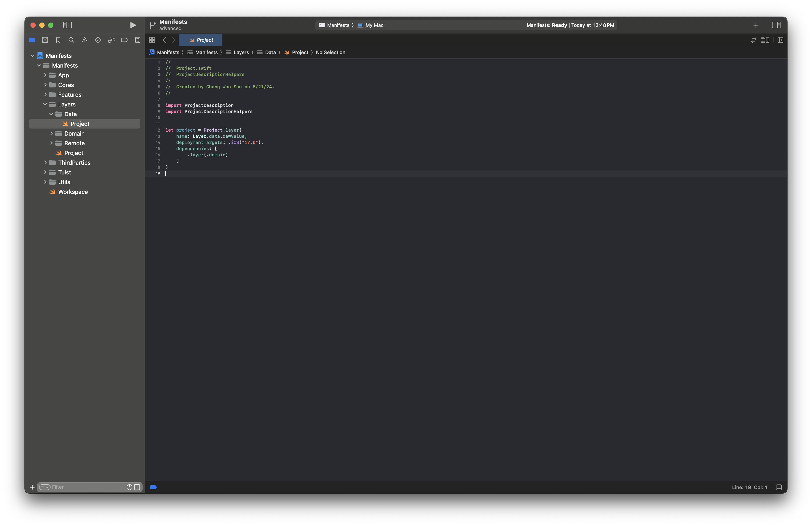This screenshot has height=526, width=812.
Task: Choose the Manifests scheme in toolbar
Action: click(x=334, y=25)
